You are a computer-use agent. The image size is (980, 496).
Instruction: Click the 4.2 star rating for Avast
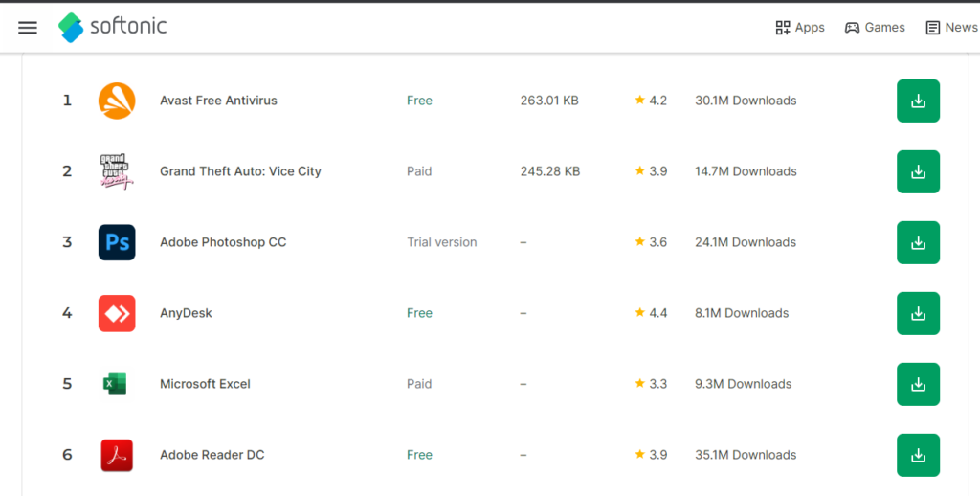[651, 101]
